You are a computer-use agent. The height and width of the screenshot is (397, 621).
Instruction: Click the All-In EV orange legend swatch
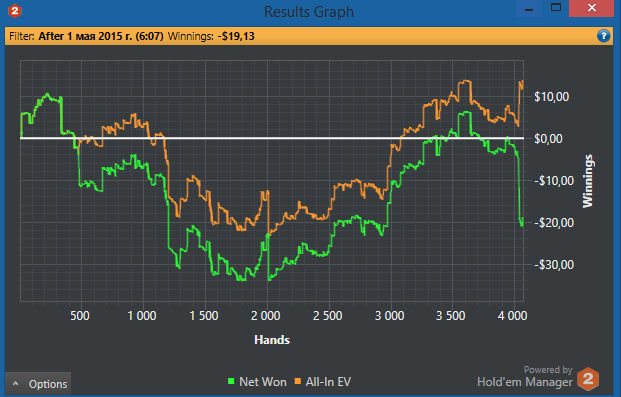tap(298, 382)
